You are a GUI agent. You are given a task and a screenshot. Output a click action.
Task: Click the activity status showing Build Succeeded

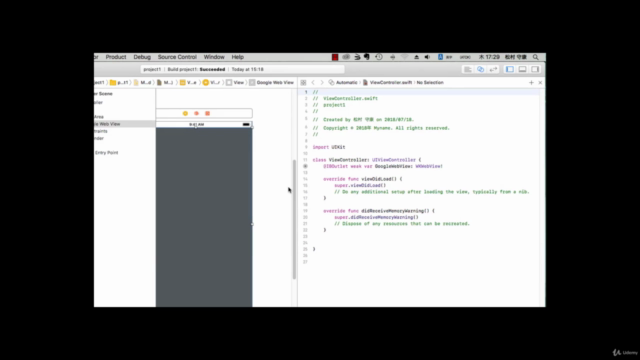[x=242, y=69]
